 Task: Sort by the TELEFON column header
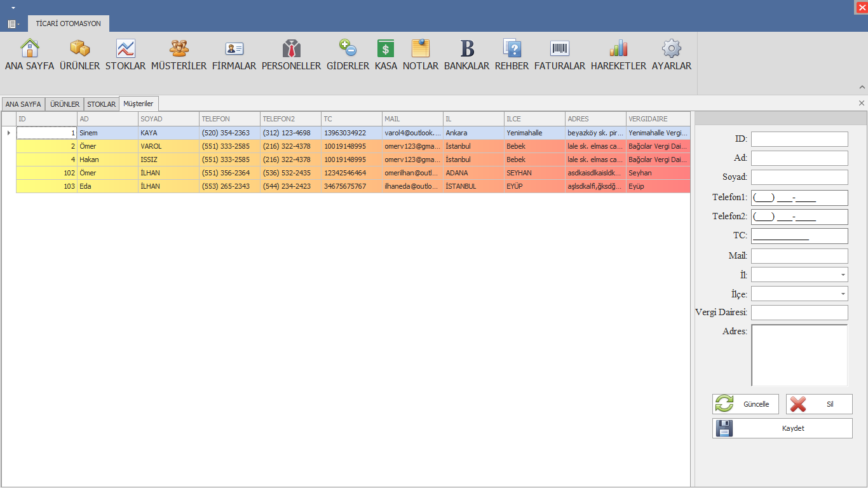(229, 119)
